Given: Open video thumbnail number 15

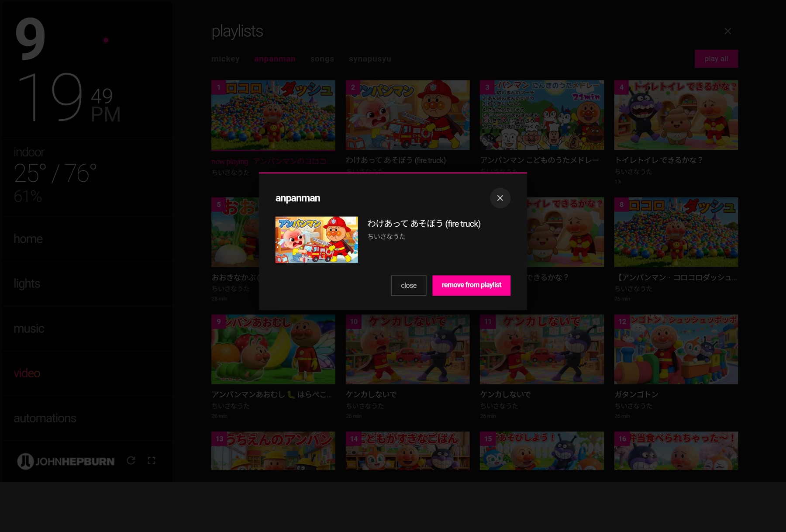Looking at the screenshot, I should [x=542, y=451].
